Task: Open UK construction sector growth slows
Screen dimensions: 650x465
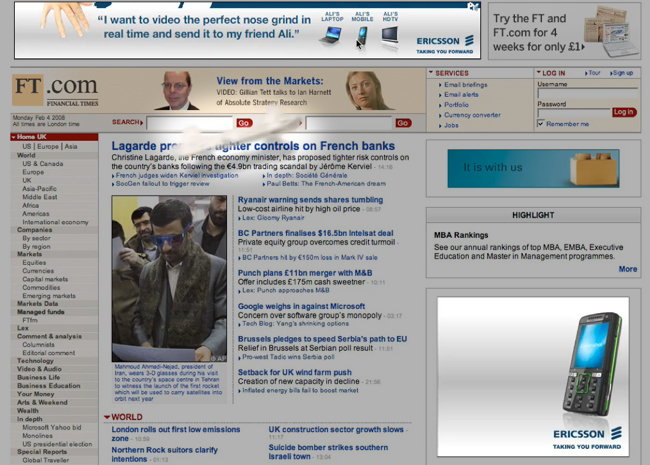Action: pyautogui.click(x=336, y=429)
